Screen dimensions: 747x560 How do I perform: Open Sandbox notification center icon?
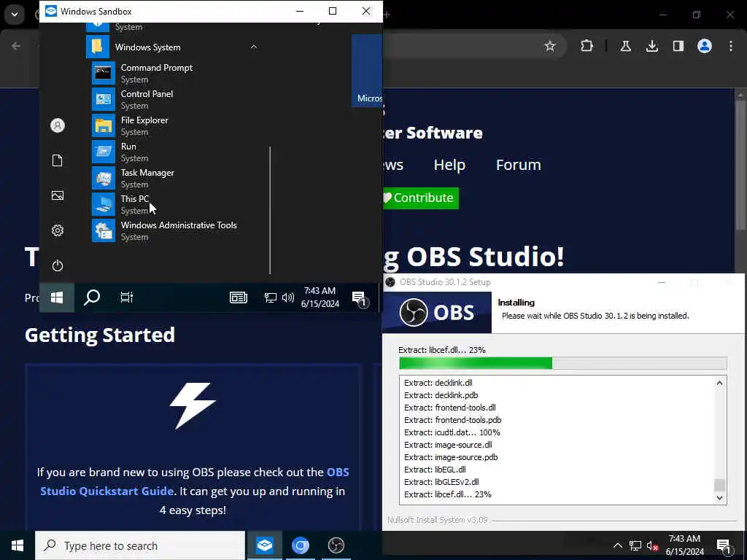click(x=360, y=298)
